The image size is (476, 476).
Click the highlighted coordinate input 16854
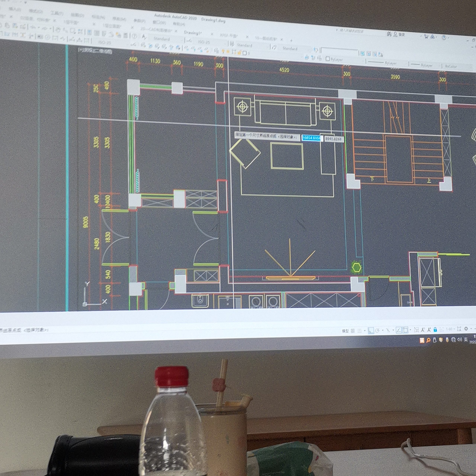[311, 138]
